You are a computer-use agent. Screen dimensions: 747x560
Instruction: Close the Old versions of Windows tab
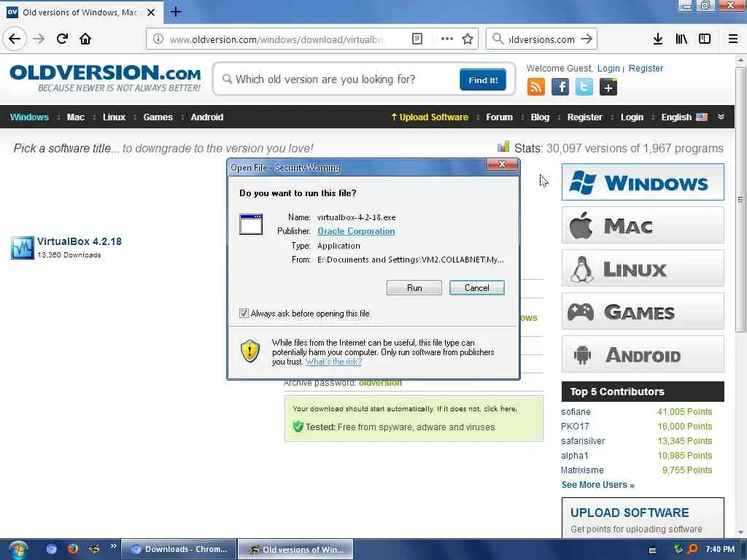coord(151,12)
